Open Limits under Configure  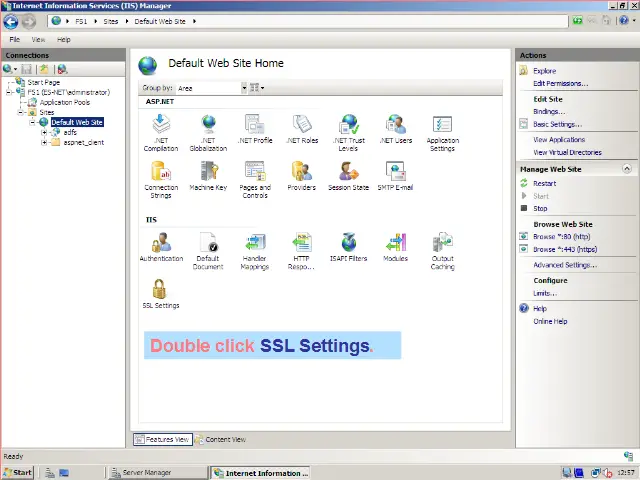click(x=545, y=293)
